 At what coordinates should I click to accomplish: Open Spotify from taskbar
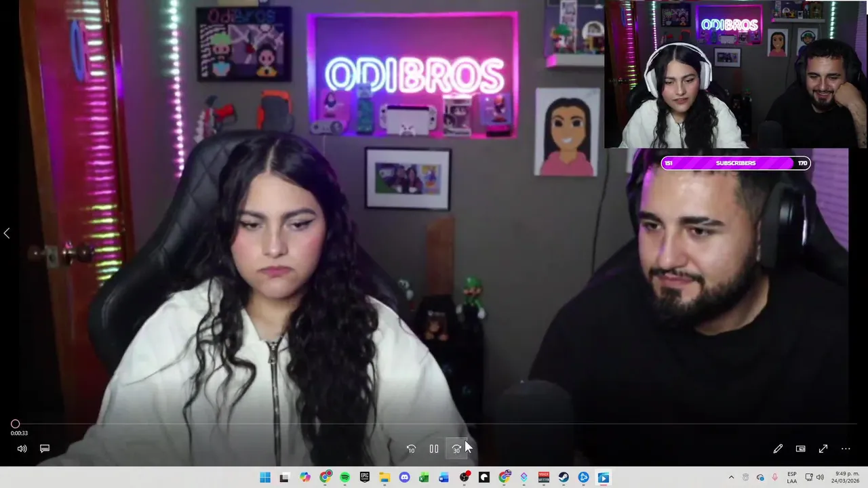tap(345, 478)
